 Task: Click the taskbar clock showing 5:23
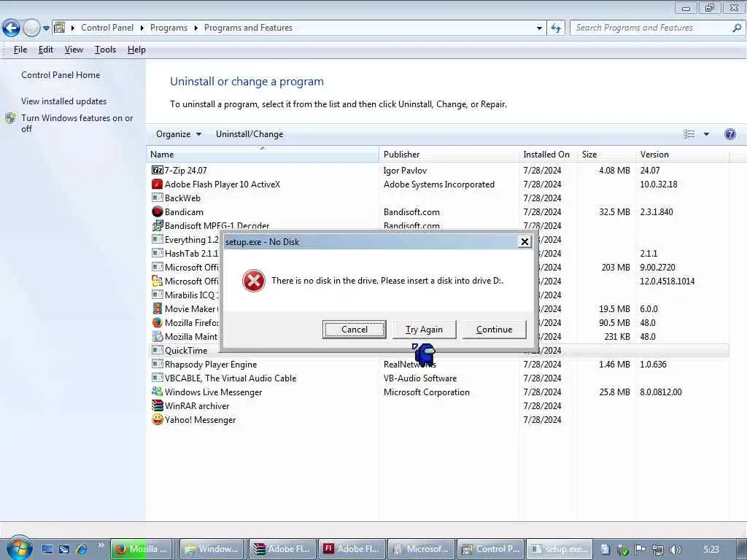[x=711, y=550]
